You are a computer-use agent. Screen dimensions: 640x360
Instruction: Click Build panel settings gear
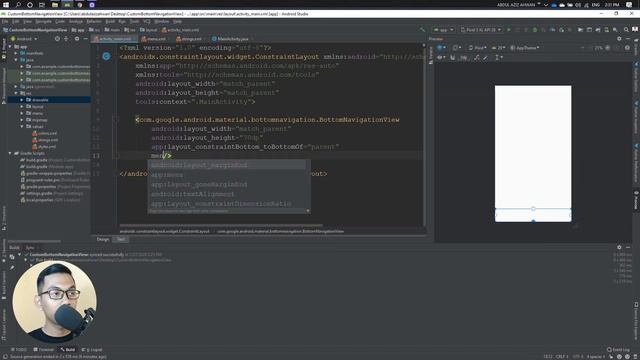[x=619, y=247]
